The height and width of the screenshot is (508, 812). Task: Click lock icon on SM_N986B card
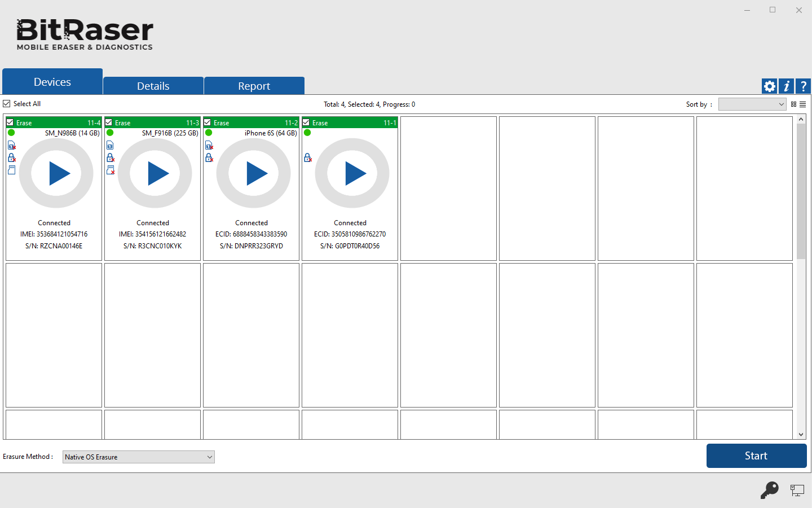click(12, 157)
